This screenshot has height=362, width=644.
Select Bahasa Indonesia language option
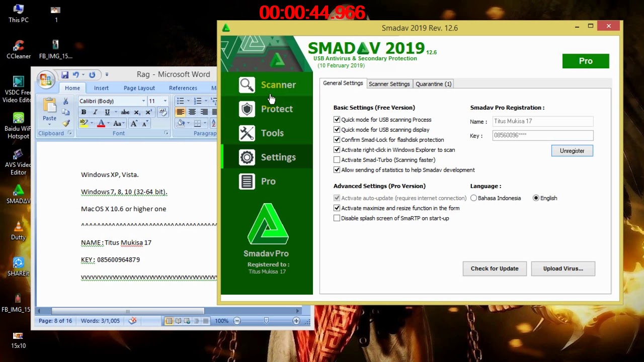473,198
